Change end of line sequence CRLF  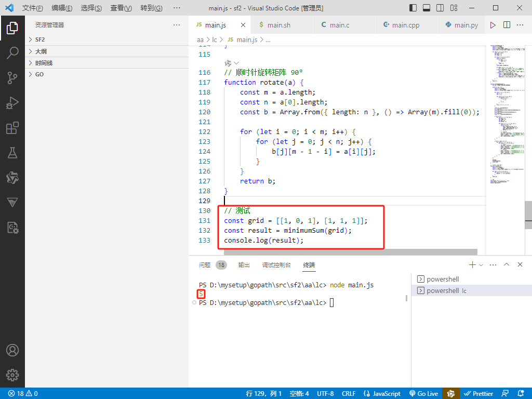[349, 394]
